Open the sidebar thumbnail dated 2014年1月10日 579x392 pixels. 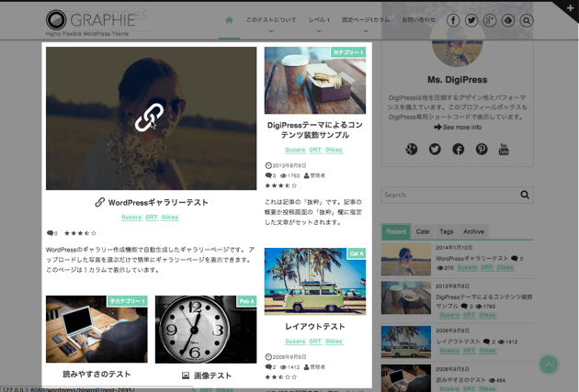click(406, 259)
